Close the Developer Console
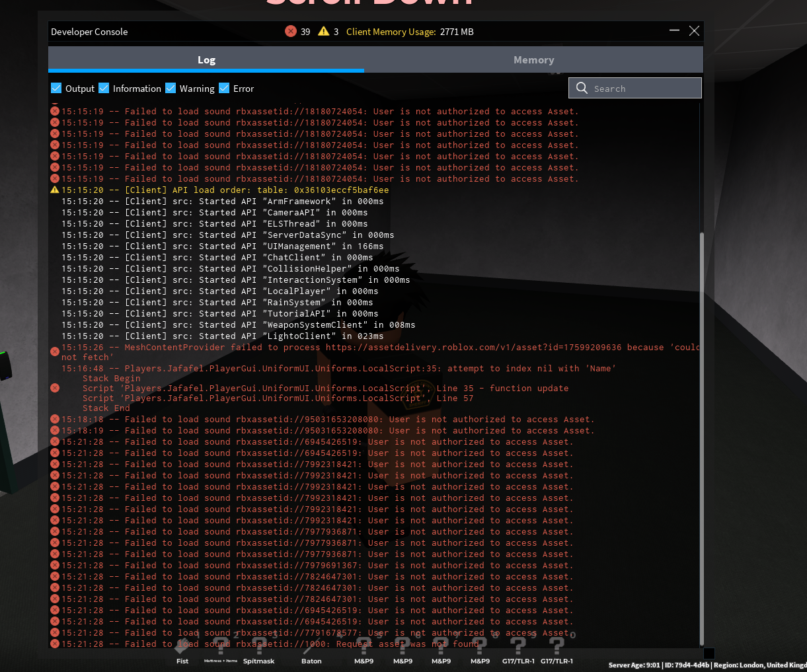Screen dimensions: 807x672 (694, 30)
